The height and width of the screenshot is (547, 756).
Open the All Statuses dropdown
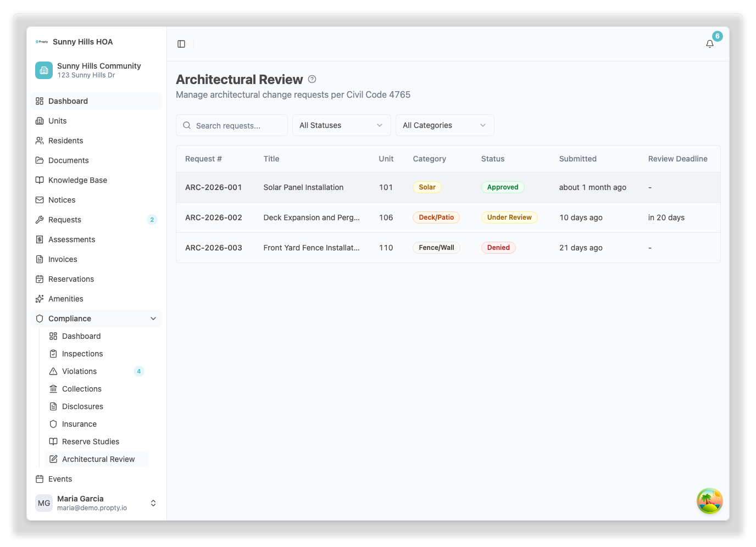click(x=341, y=125)
